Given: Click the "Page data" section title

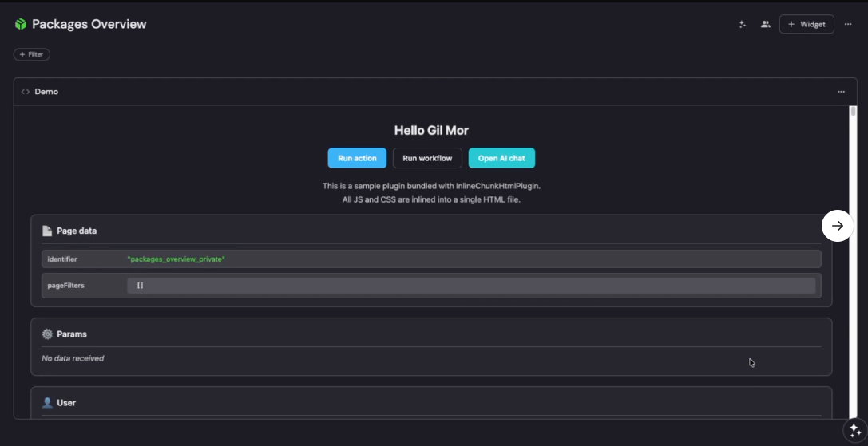Looking at the screenshot, I should tap(77, 231).
